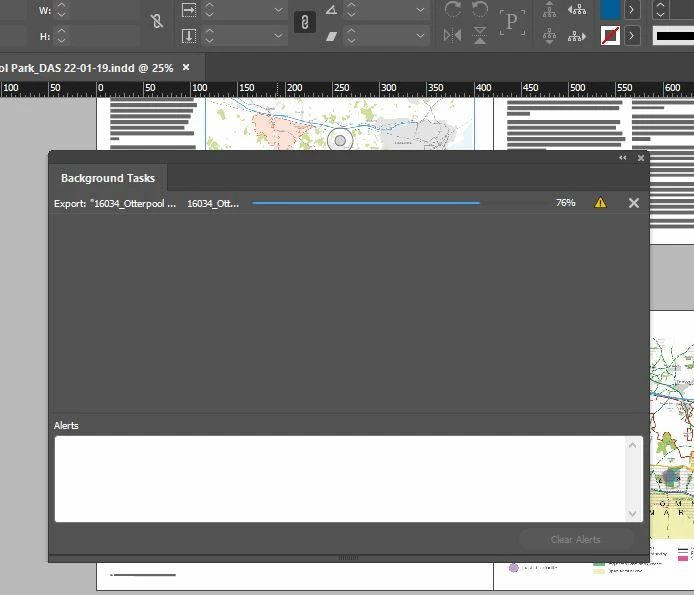Click the Scale X percentage icon
Screen dimensions: 694x595
pos(189,10)
